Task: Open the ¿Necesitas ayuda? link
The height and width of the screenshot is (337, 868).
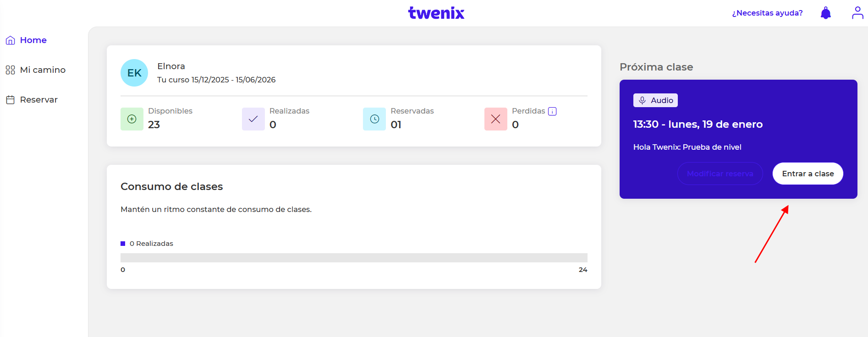Action: 767,13
